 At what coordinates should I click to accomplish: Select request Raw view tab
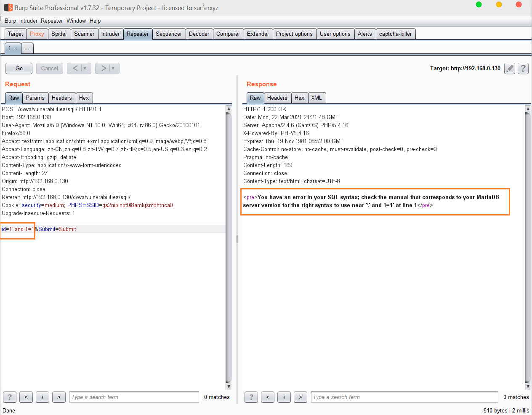(x=14, y=98)
